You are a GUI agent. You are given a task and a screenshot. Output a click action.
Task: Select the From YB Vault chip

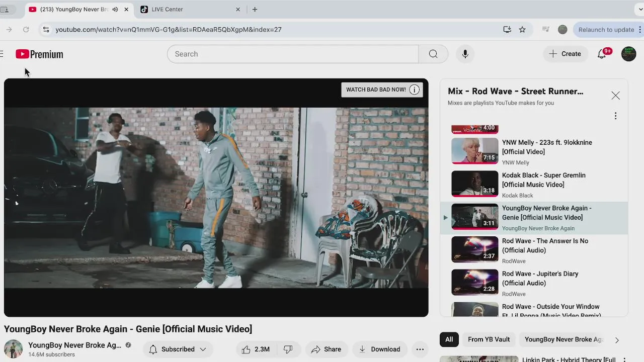(489, 339)
